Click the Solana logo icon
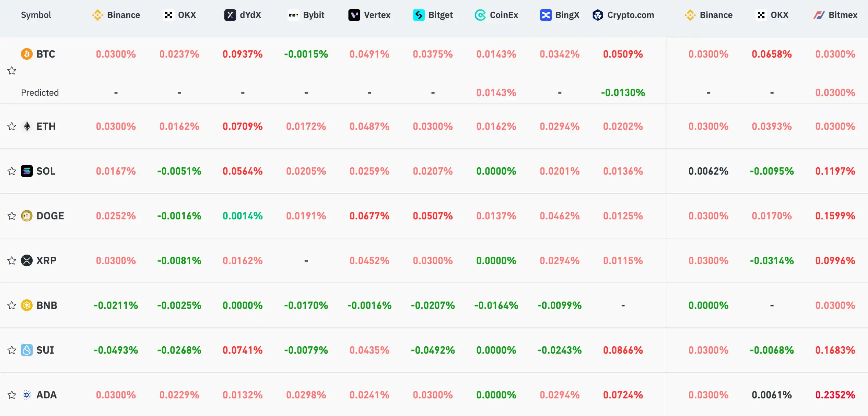This screenshot has height=416, width=868. tap(27, 171)
